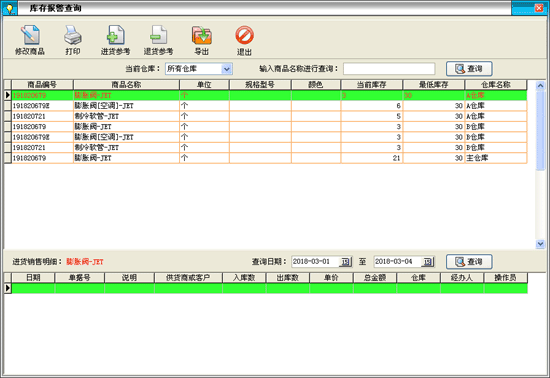Click the 单价 column header
This screenshot has width=550, height=378.
coord(331,278)
